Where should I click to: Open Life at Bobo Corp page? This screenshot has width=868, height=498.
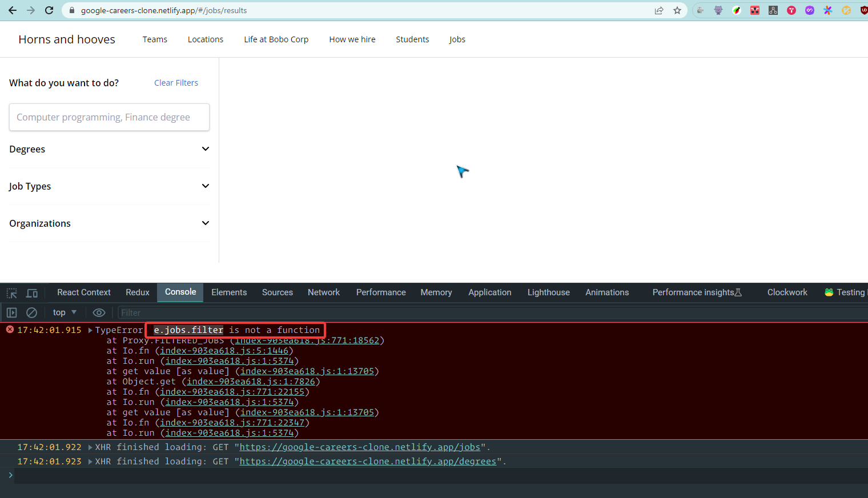coord(276,39)
